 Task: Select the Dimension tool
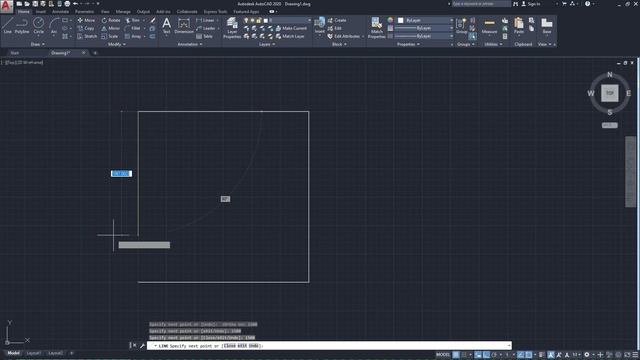point(184,25)
